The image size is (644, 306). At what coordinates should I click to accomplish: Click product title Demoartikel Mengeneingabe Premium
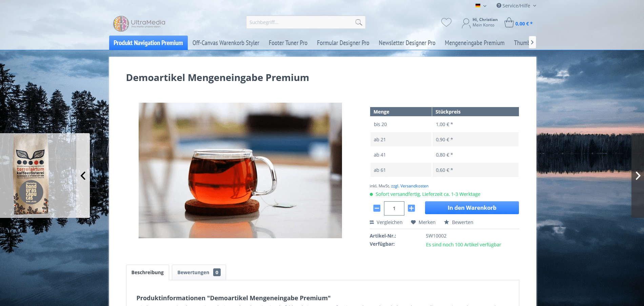point(218,78)
